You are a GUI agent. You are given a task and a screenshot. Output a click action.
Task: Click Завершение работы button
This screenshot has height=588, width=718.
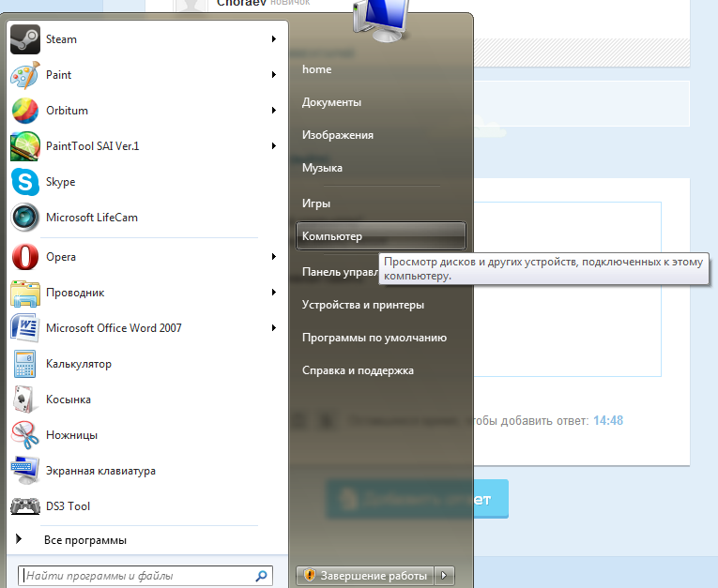pyautogui.click(x=365, y=575)
